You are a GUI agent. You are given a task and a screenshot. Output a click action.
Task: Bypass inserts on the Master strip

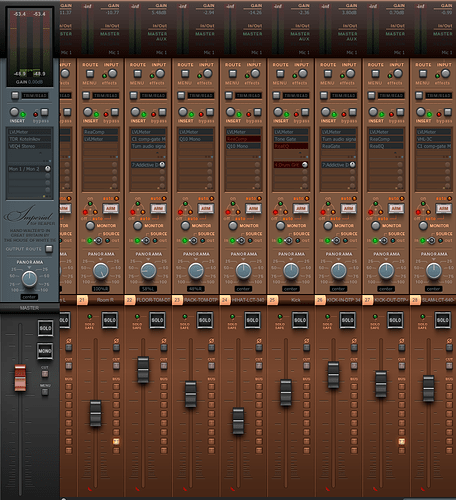[44, 112]
